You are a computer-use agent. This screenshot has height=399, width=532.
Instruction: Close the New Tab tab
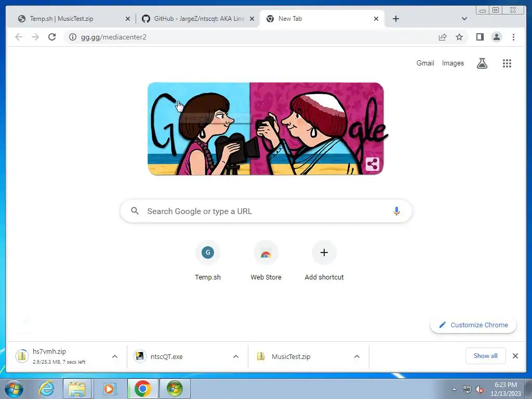[x=376, y=19]
